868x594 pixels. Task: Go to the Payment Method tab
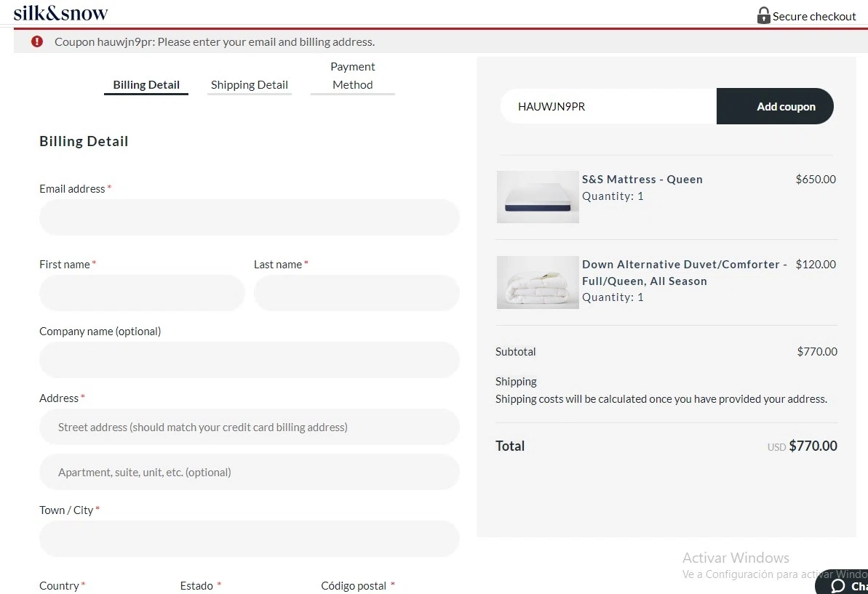coord(353,76)
